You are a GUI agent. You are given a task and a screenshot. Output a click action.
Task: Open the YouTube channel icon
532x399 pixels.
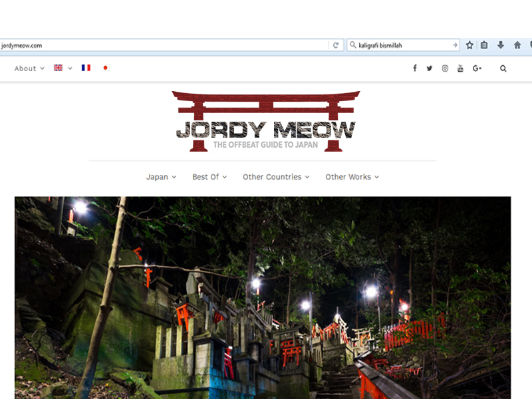click(x=460, y=68)
